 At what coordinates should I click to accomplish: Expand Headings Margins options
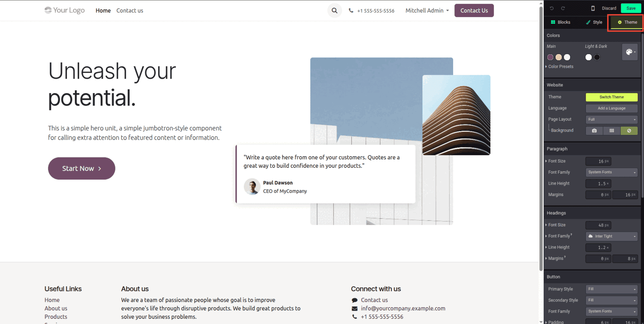pos(555,258)
